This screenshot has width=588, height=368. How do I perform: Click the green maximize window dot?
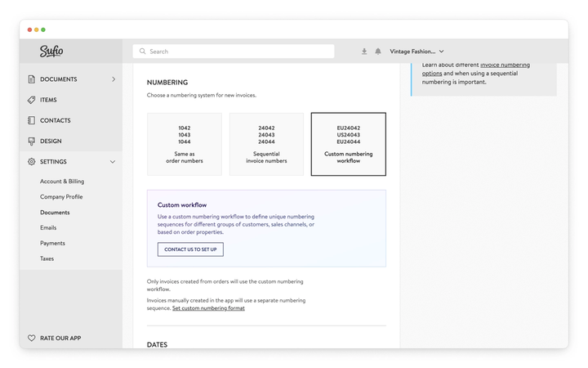pyautogui.click(x=43, y=29)
